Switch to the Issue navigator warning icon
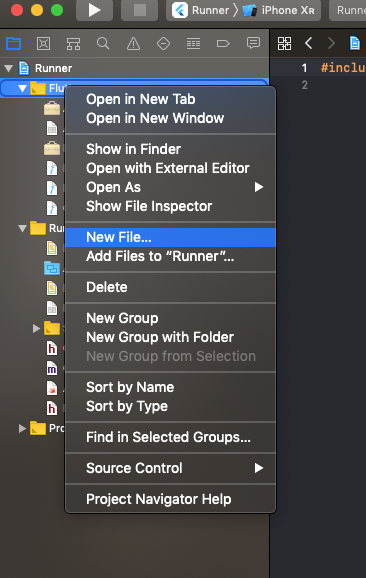Viewport: 366px width, 578px height. click(133, 44)
